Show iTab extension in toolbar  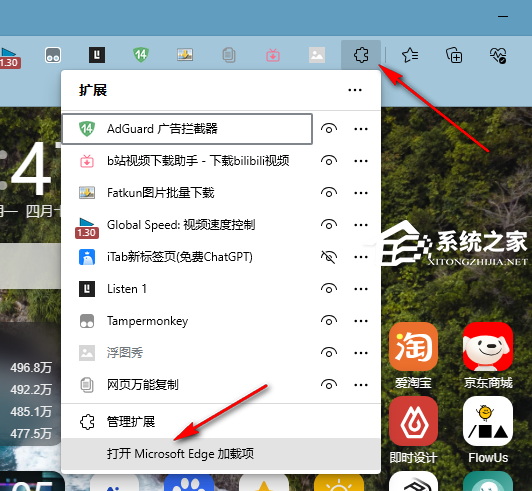329,257
